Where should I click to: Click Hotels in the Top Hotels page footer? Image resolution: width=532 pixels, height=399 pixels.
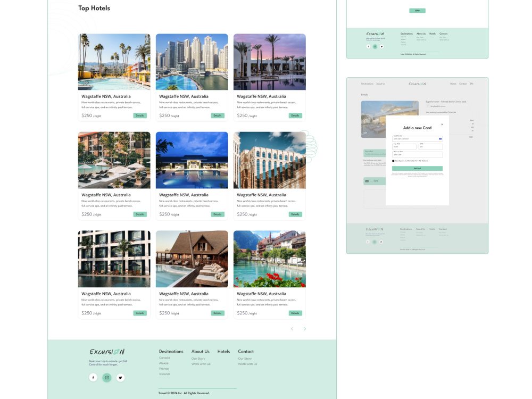(223, 352)
